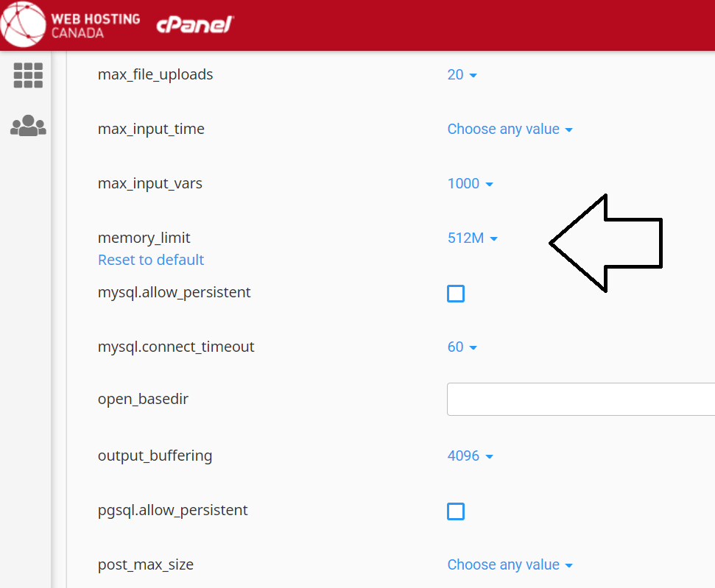Image resolution: width=715 pixels, height=588 pixels.
Task: Choose a value for post_max_size
Action: coord(510,564)
